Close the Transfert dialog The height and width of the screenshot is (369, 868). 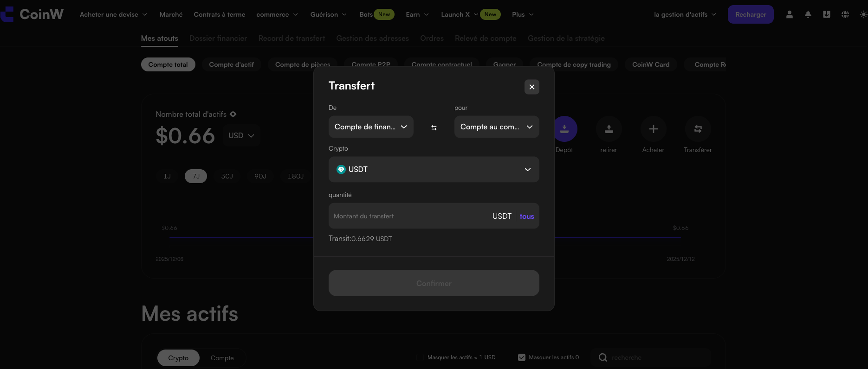532,87
